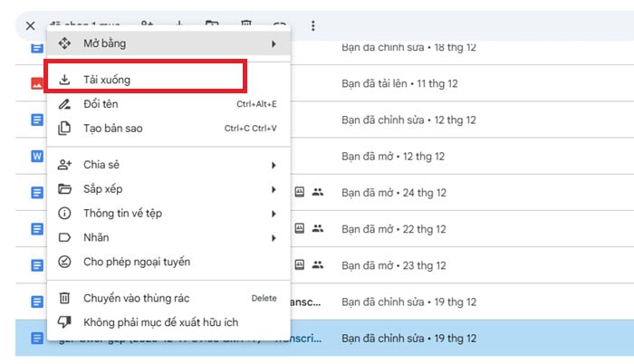Click the row uploaded on 11 thg 12

point(453,83)
